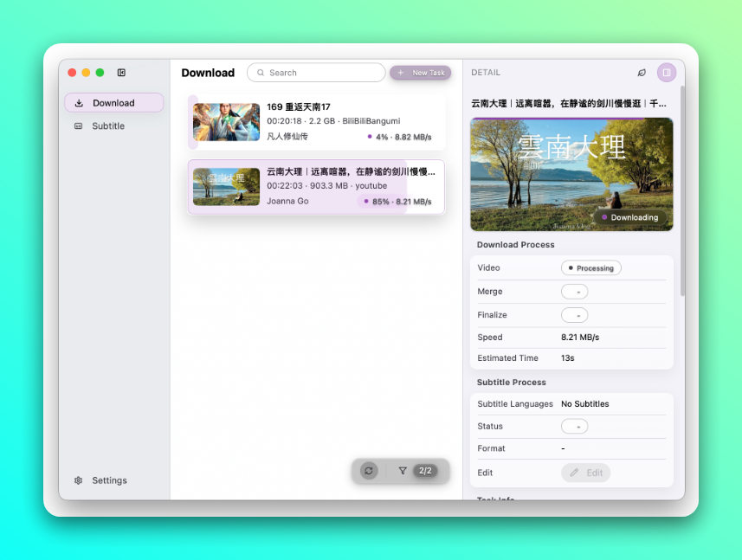
Task: Click the Video Processing status pill
Action: (x=591, y=268)
